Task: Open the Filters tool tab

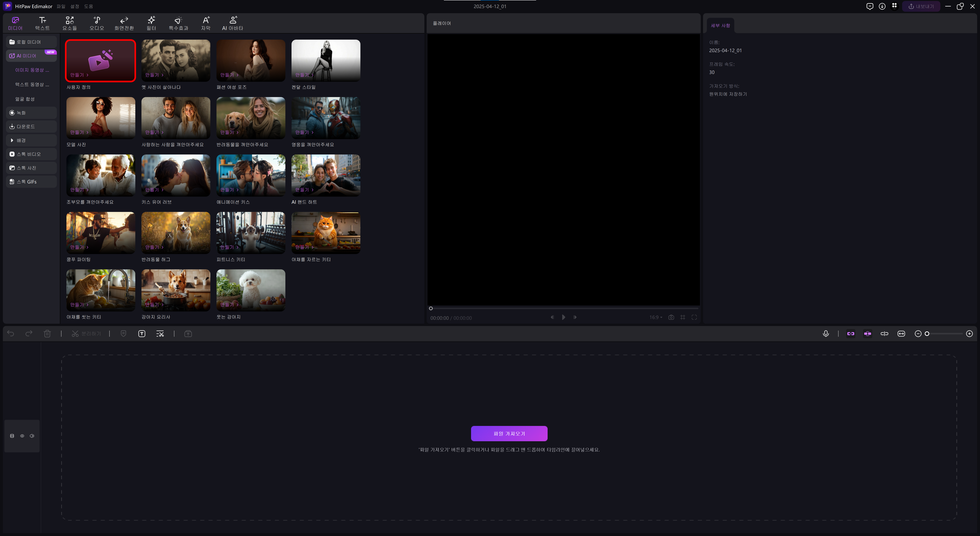Action: pyautogui.click(x=151, y=23)
